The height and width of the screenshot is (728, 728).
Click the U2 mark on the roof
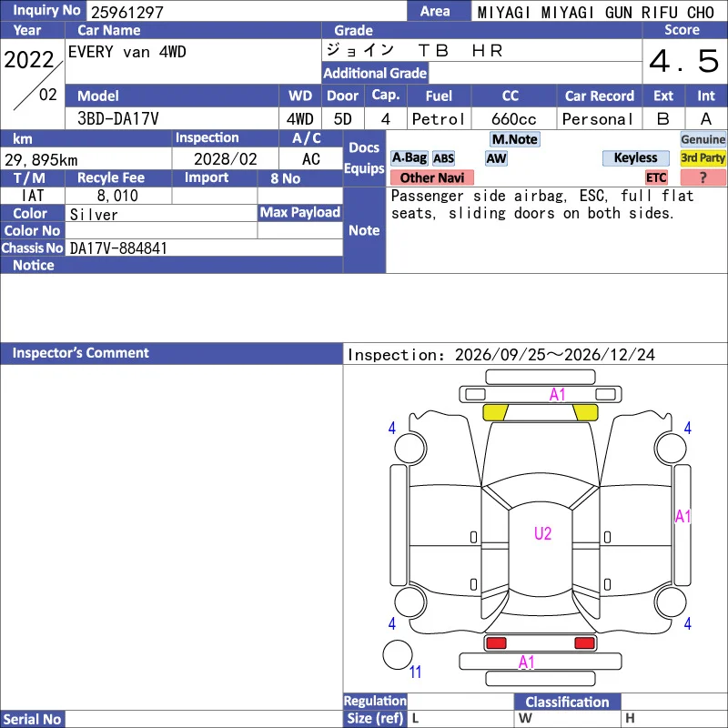[x=542, y=533]
